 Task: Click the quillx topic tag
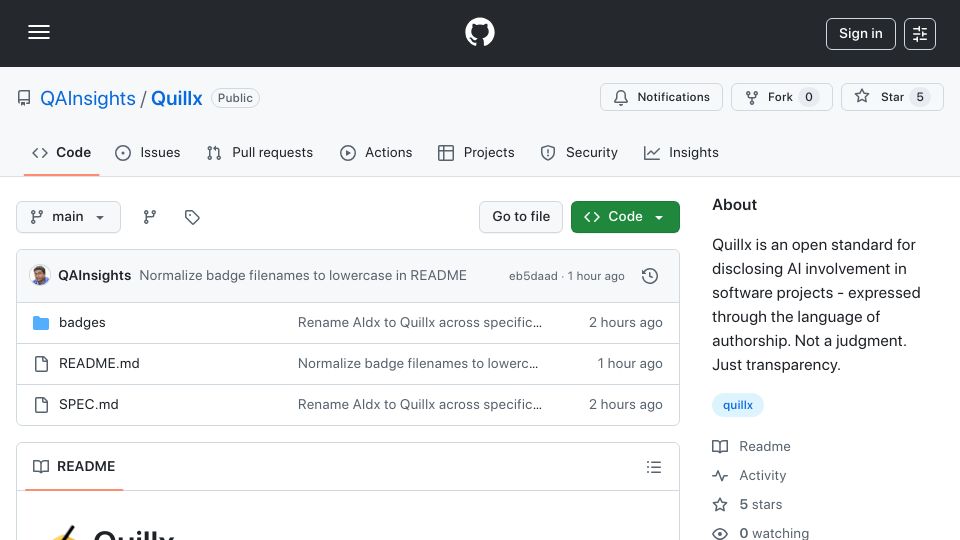[x=738, y=405]
